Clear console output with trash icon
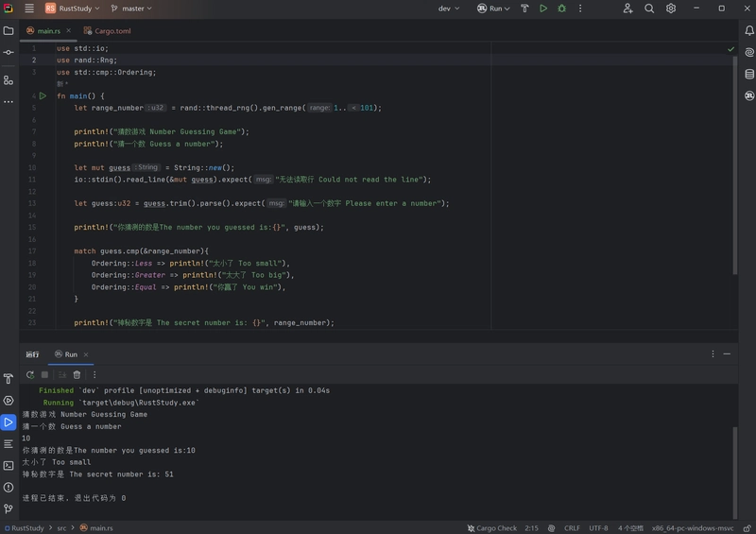Viewport: 756px width, 534px height. 77,374
